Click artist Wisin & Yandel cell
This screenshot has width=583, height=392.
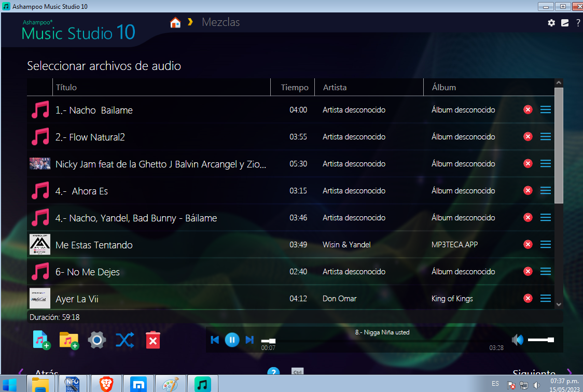click(x=346, y=245)
